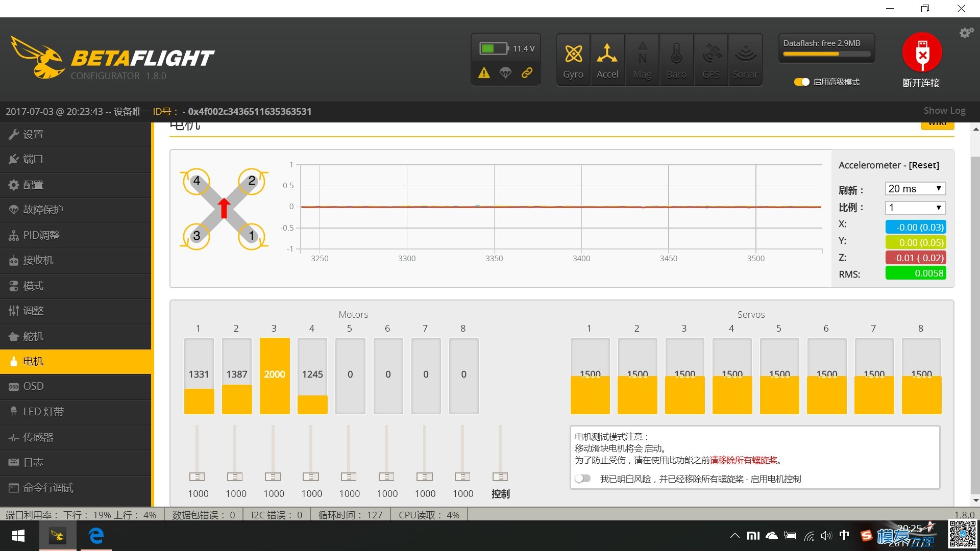Viewport: 980px width, 551px height.
Task: Click the red USB disconnect icon
Action: coord(922,52)
